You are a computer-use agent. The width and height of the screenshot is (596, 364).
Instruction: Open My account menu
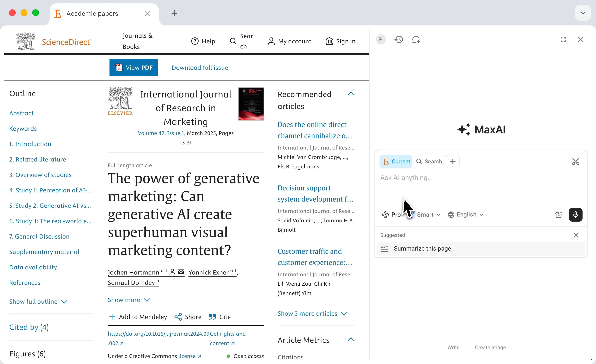(289, 41)
